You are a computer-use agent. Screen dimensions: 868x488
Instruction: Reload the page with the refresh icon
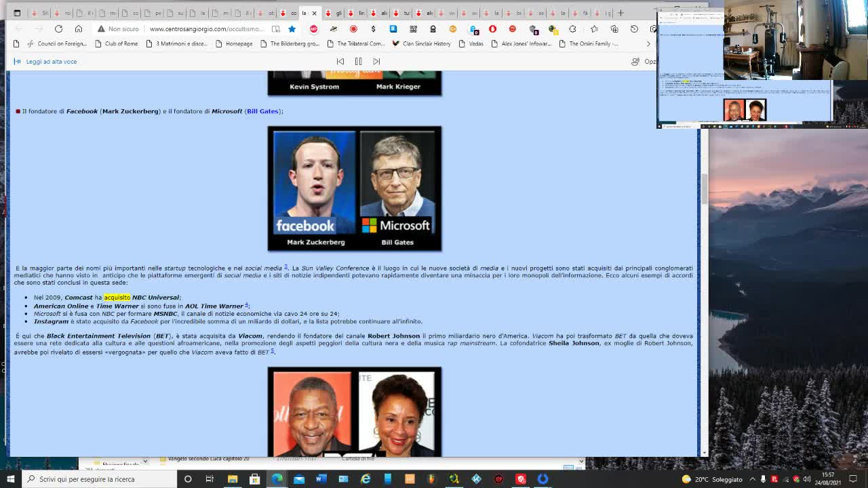coord(58,29)
